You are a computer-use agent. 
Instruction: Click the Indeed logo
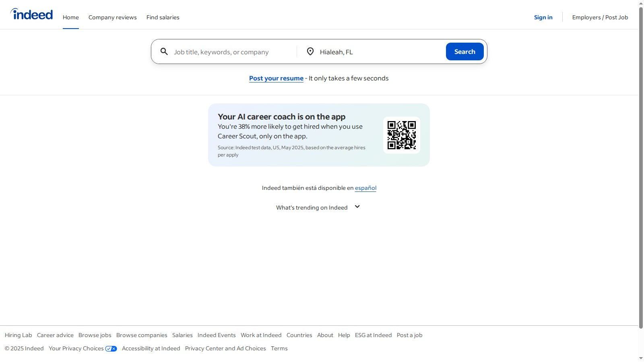(31, 14)
